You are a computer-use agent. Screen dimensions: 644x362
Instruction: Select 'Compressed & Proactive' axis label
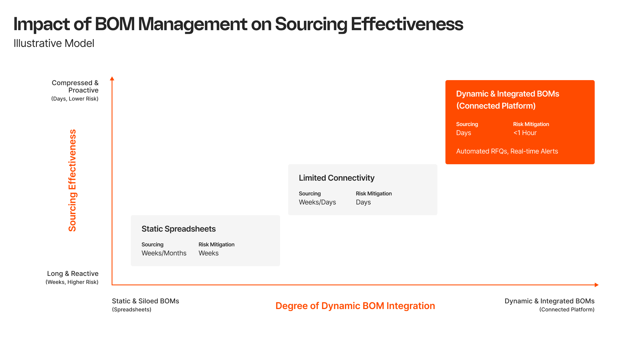(x=75, y=86)
